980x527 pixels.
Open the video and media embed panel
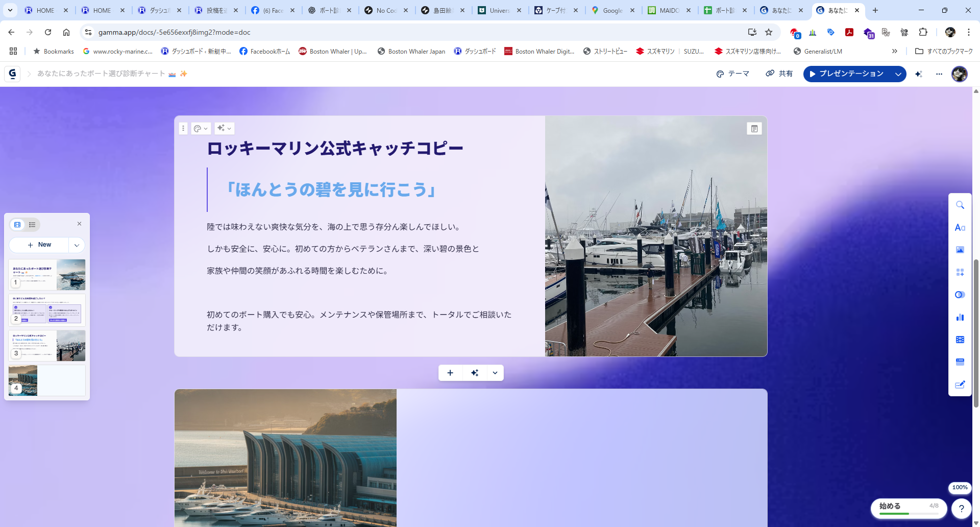pyautogui.click(x=960, y=340)
